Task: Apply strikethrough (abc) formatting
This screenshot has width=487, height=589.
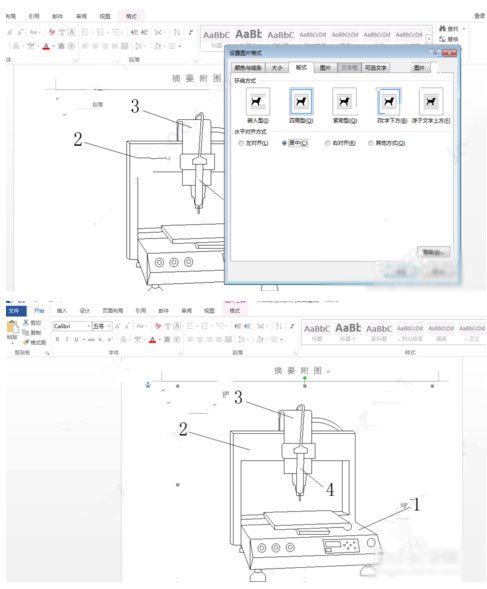Action: tap(91, 340)
